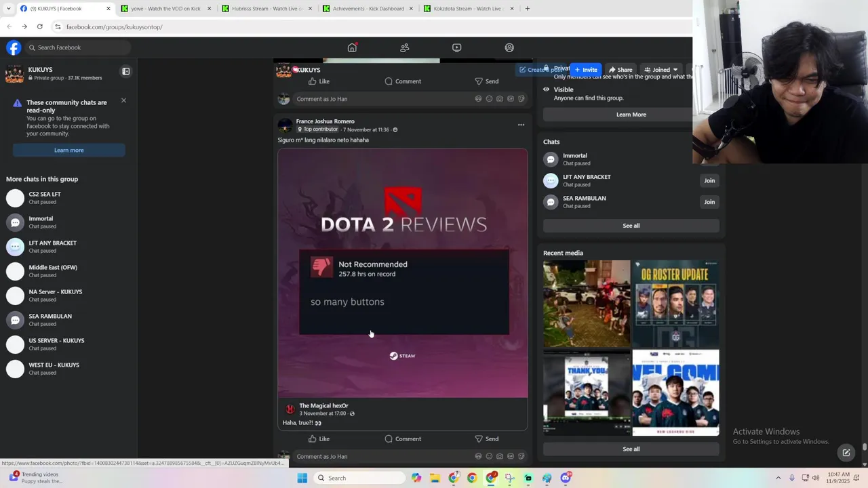Like the upper post above France's post

coord(319,81)
